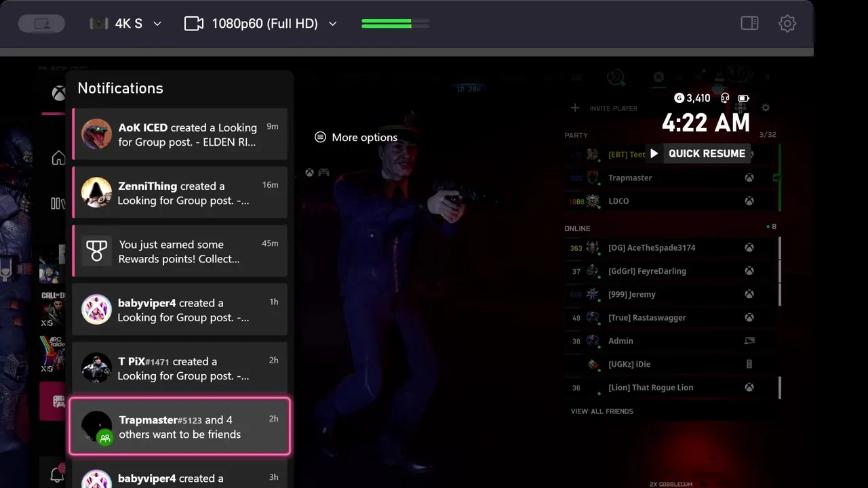Click the Quick Resume play arrow
This screenshot has height=488, width=868.
click(654, 154)
